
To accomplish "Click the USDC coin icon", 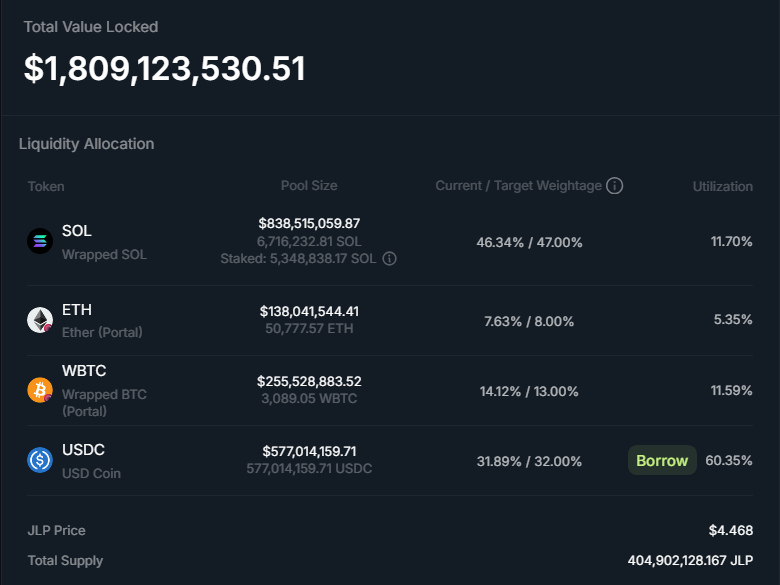I will pos(39,460).
